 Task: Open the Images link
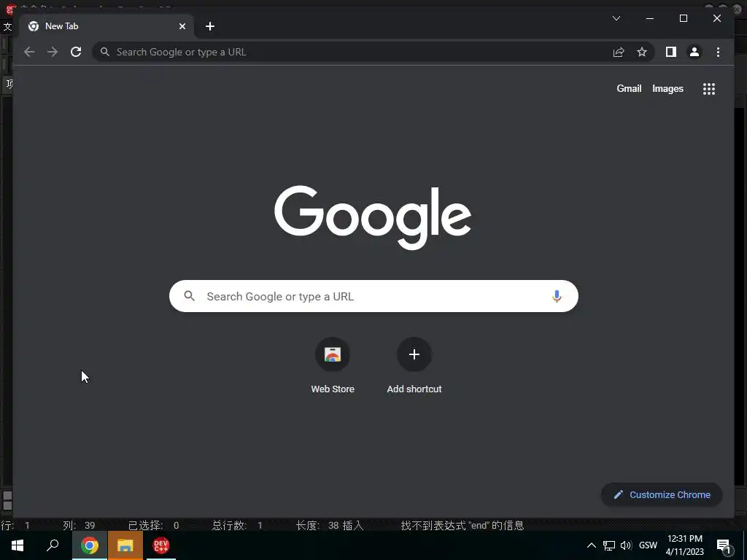click(x=667, y=88)
